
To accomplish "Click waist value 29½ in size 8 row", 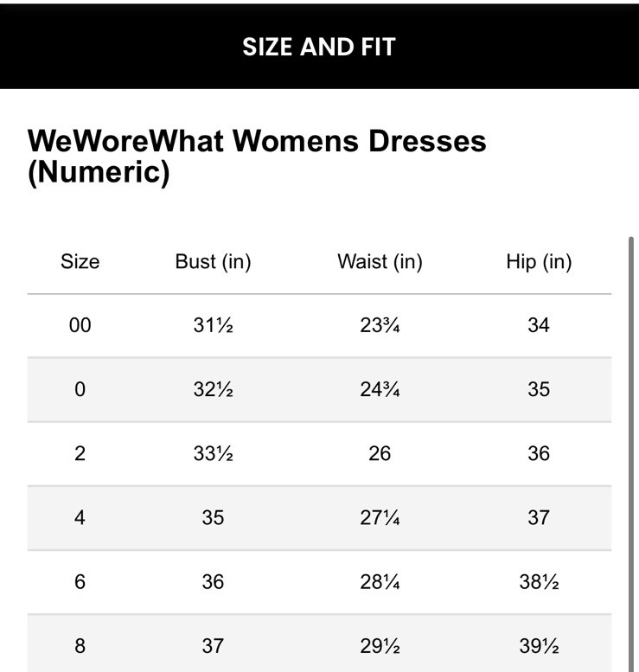I will point(380,645).
